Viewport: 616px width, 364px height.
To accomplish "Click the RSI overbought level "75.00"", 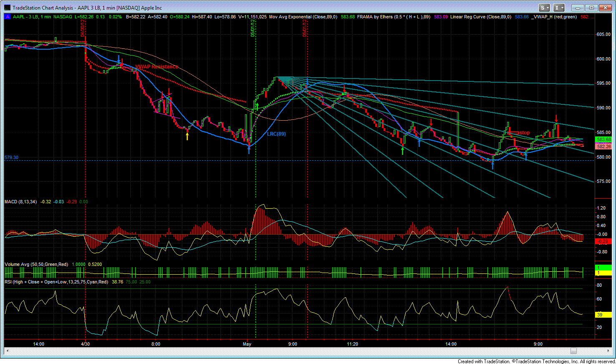I will (131, 282).
